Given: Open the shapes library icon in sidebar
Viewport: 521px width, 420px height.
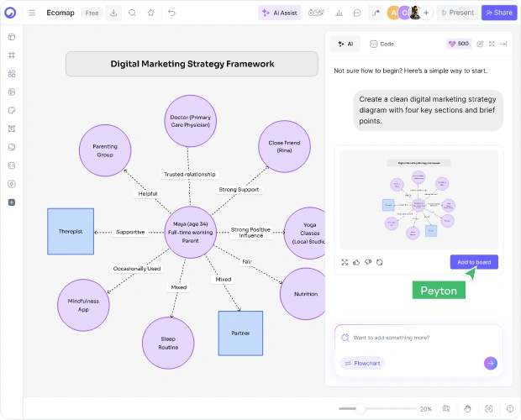Looking at the screenshot, I should 12,74.
